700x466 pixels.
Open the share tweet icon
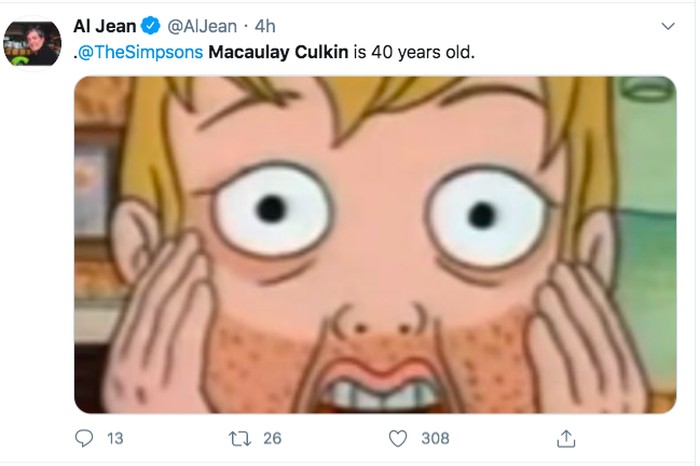[x=566, y=438]
